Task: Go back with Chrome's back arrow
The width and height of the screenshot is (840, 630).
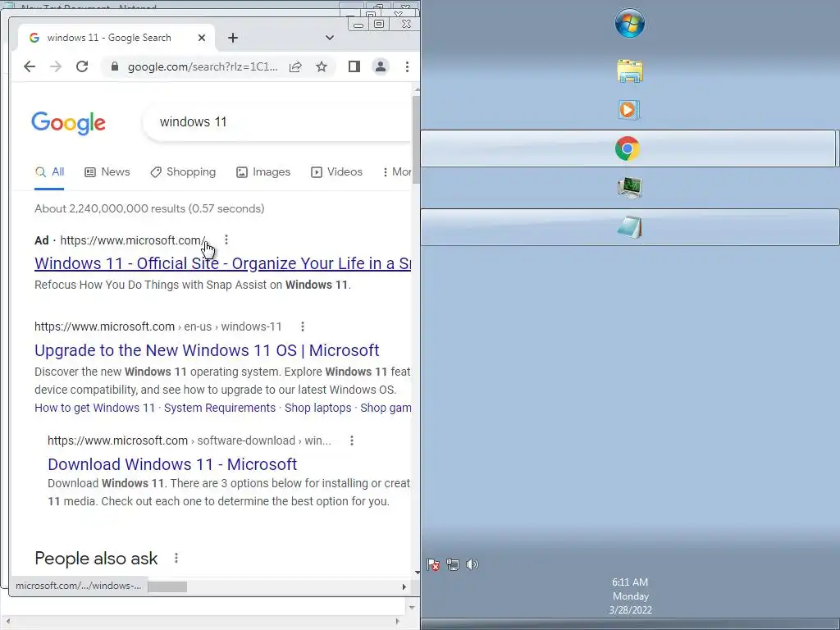Action: [30, 66]
